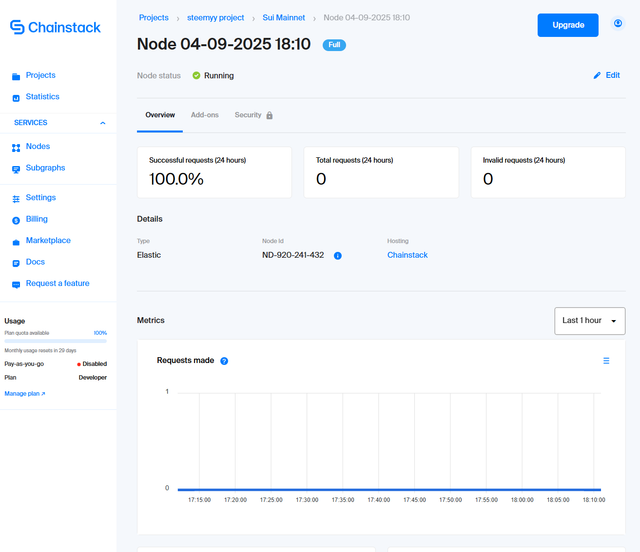This screenshot has height=552, width=640.
Task: Click the Metrics section heading
Action: [151, 321]
